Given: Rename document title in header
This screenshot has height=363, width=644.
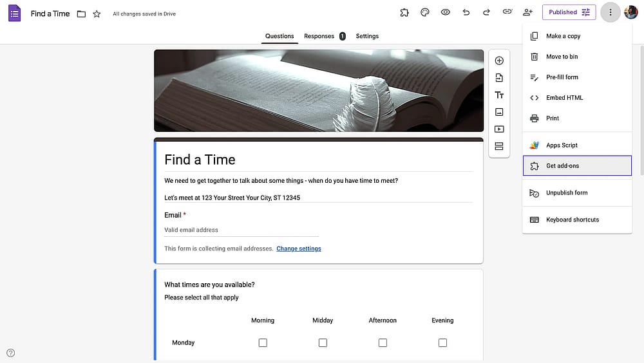Looking at the screenshot, I should pos(50,14).
